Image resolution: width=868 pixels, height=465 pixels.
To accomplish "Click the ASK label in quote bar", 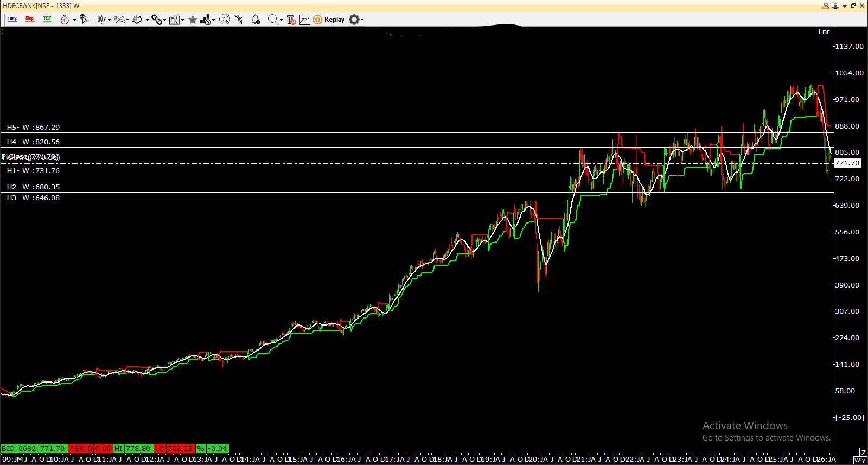I will pos(77,449).
